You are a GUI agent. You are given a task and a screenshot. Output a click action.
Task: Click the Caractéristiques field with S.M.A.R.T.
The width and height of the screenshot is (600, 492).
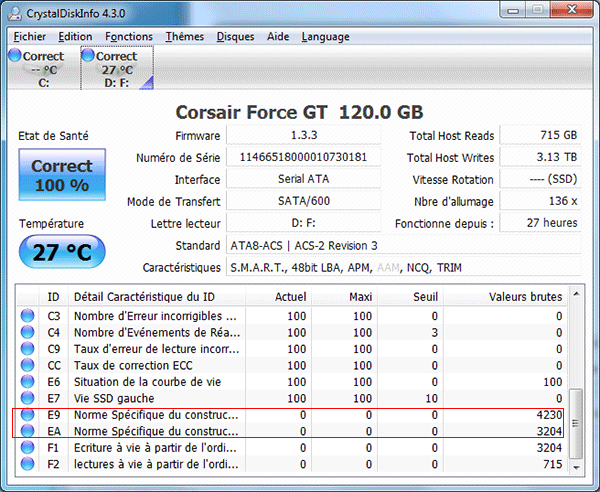point(404,267)
